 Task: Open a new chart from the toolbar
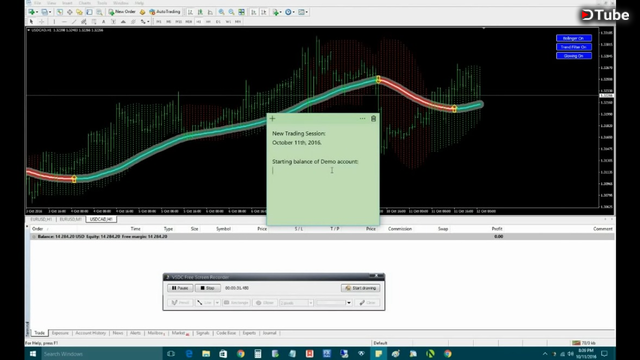click(31, 12)
